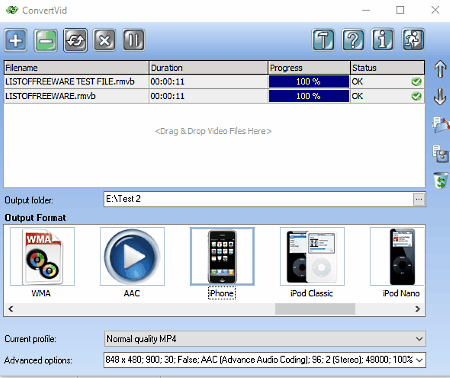Browse for output folder with ellipsis button

pos(419,200)
